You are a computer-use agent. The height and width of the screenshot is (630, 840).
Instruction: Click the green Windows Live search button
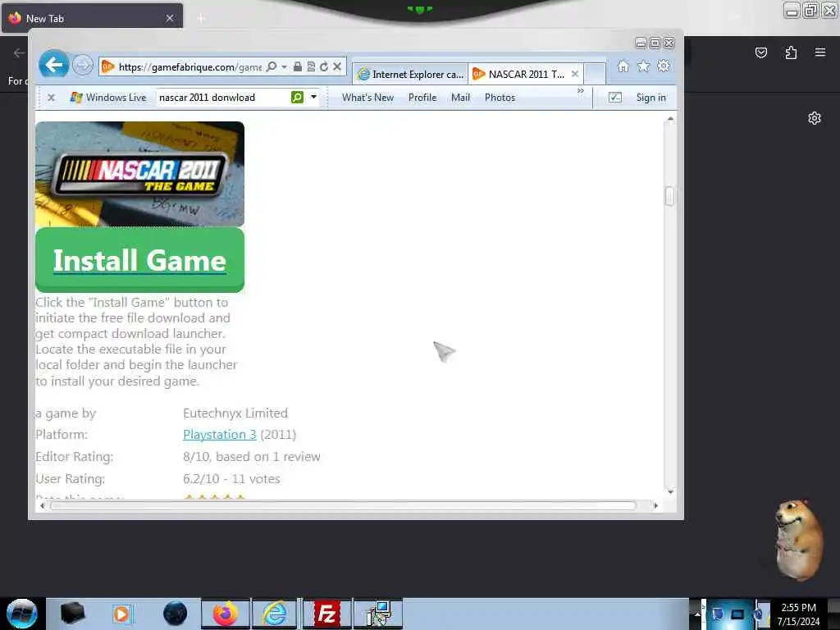click(297, 97)
